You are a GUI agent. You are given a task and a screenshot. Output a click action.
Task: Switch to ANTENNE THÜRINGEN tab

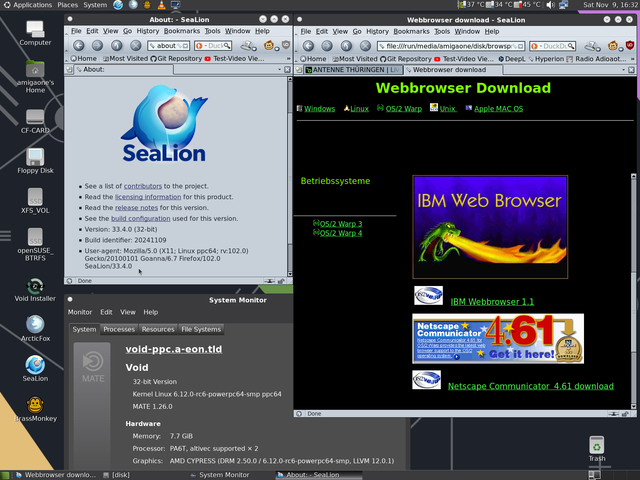(353, 70)
